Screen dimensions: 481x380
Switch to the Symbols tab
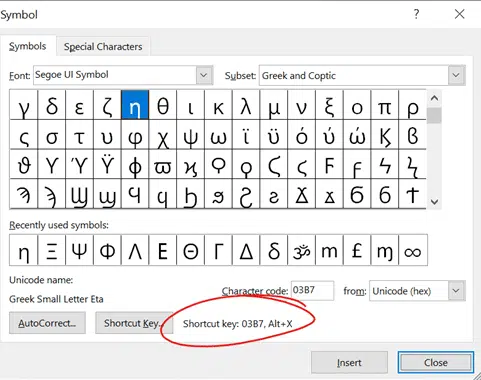click(x=28, y=46)
